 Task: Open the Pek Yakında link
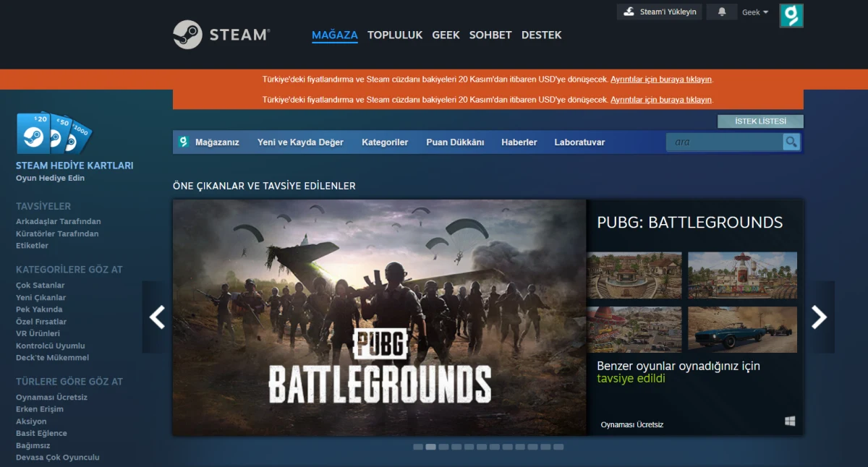point(39,309)
